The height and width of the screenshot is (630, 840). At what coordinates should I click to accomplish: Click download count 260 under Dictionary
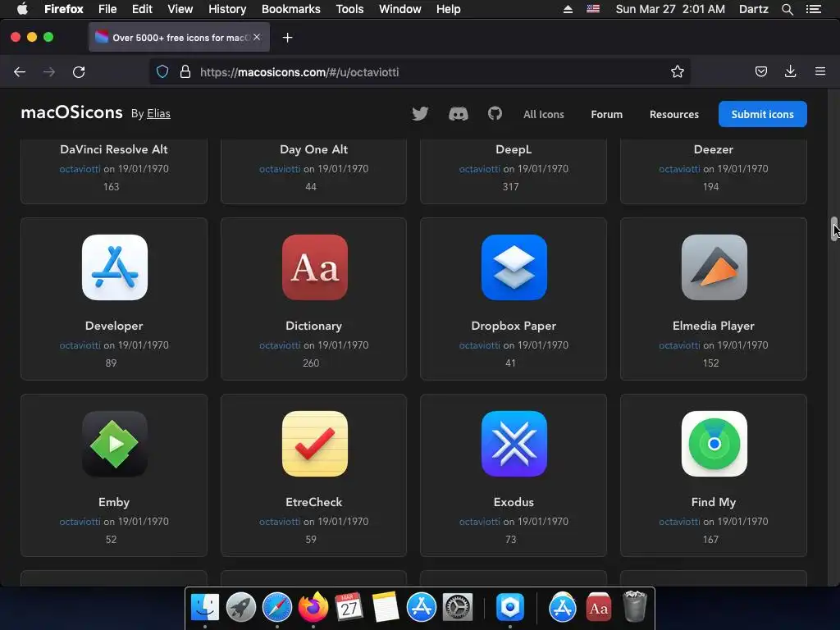click(x=311, y=363)
